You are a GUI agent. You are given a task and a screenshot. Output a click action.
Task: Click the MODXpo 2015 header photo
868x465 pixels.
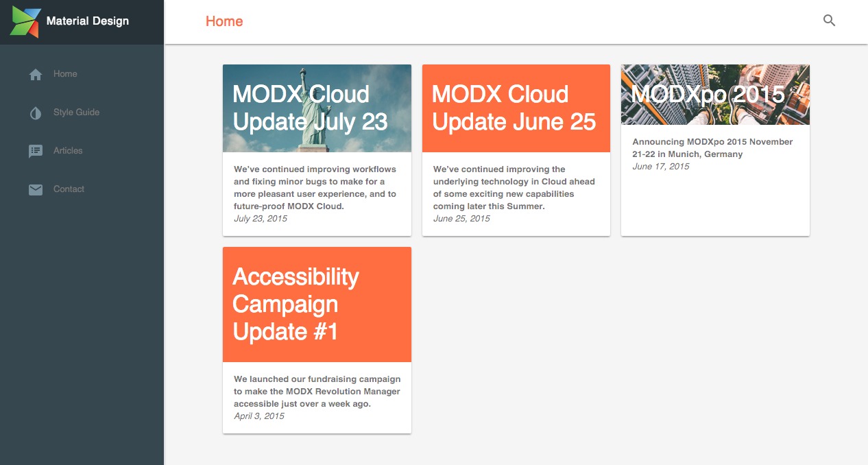(715, 94)
